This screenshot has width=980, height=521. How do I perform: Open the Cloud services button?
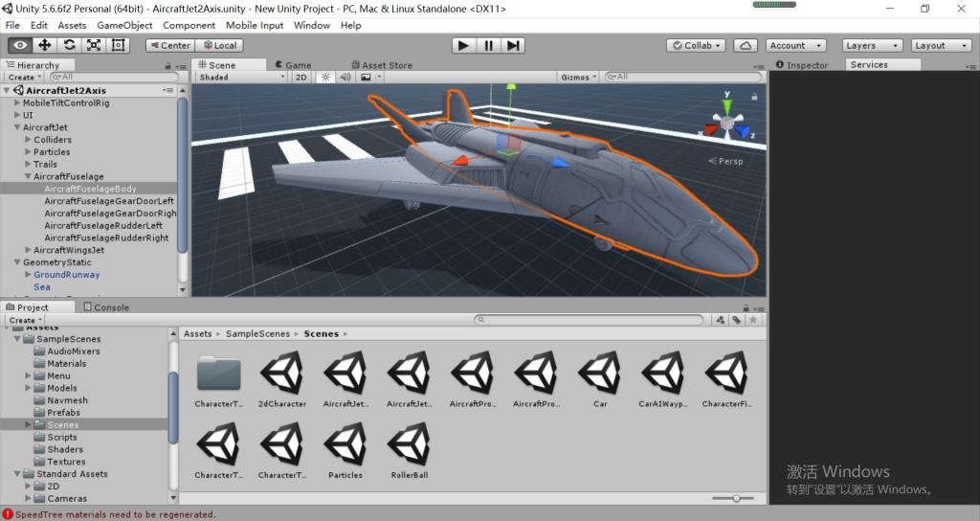pos(745,46)
